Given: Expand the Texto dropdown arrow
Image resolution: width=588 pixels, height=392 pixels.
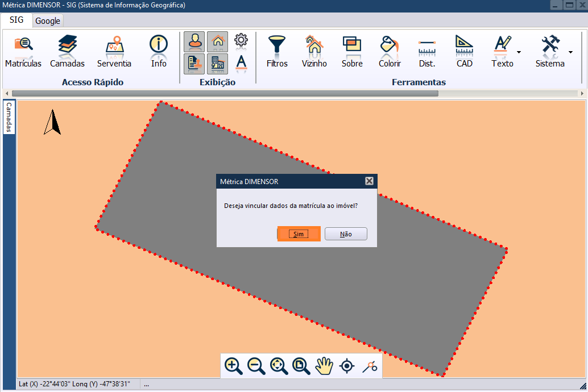Looking at the screenshot, I should (x=519, y=52).
